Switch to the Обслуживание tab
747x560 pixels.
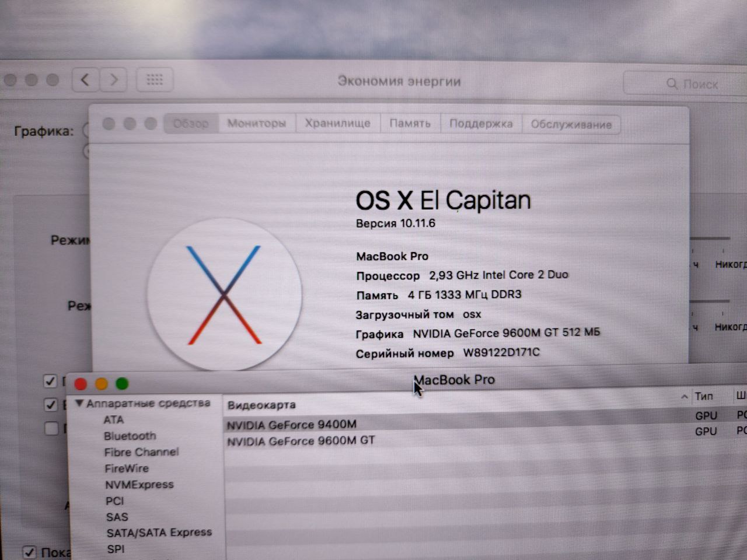(x=571, y=124)
